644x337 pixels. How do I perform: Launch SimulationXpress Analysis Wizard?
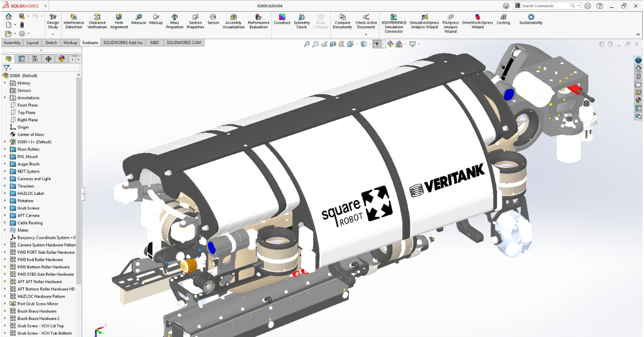[x=424, y=21]
